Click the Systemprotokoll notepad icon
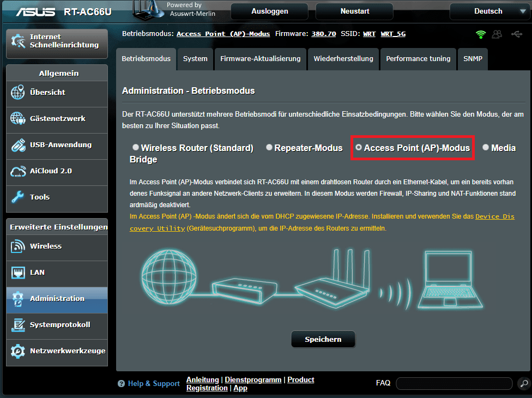Viewport: 532px width, 398px height. click(18, 325)
